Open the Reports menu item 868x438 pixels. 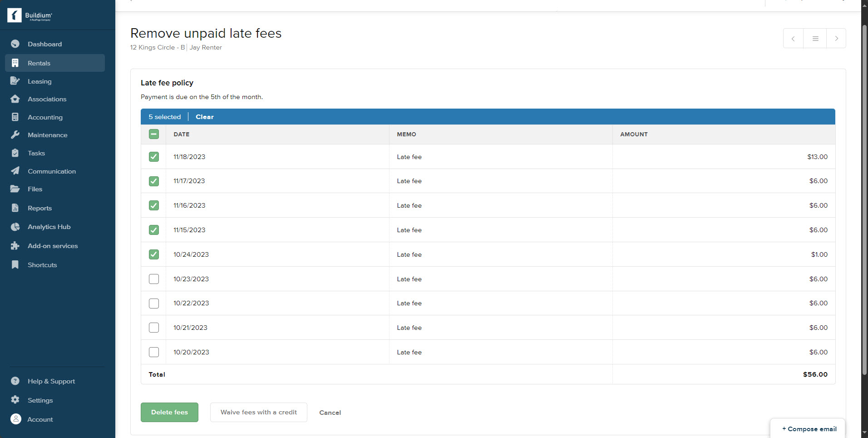point(55,208)
